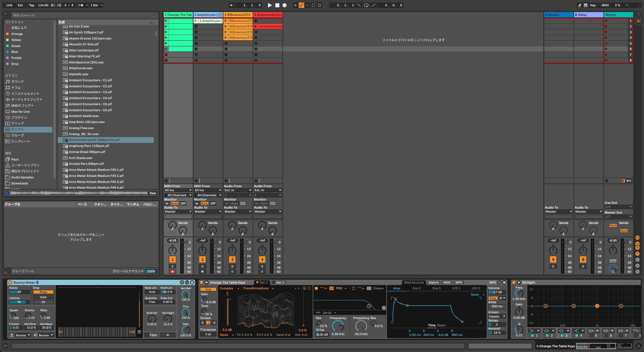Click the browser preview headphone icon

click(7, 193)
